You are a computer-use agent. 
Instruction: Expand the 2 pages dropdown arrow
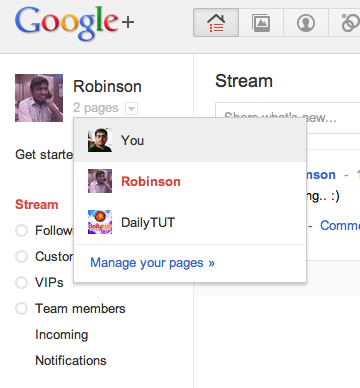[131, 108]
